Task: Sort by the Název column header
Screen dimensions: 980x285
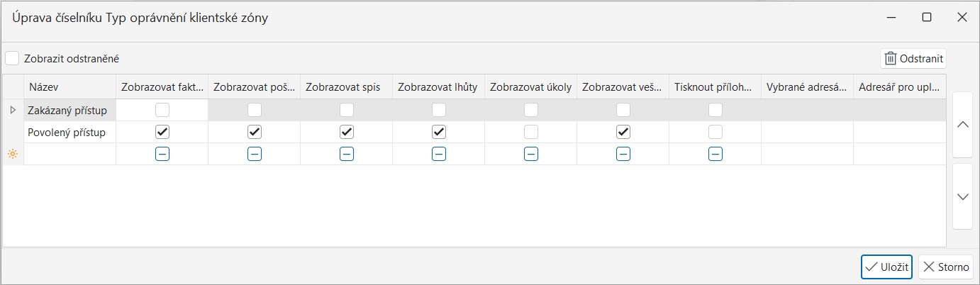Action: tap(69, 87)
